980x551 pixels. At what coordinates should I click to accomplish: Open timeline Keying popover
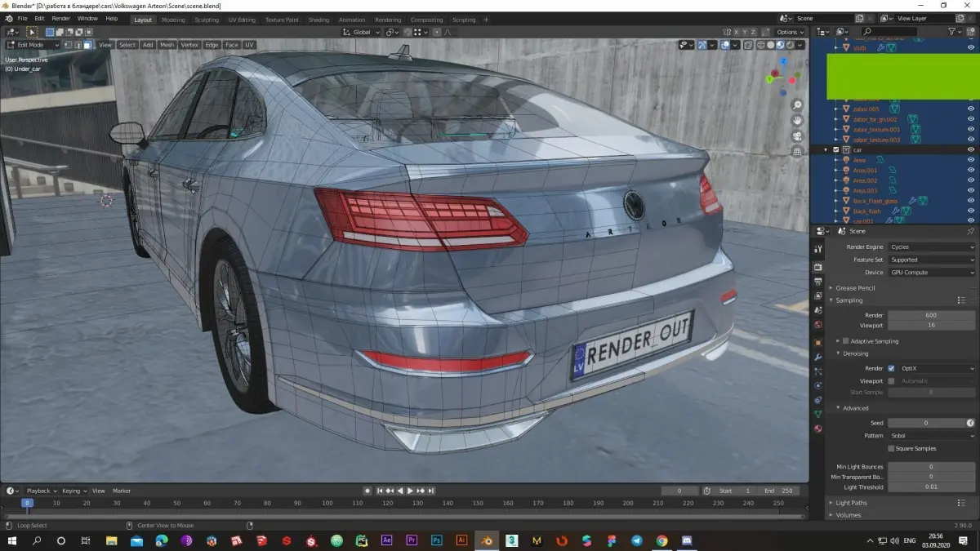click(73, 491)
